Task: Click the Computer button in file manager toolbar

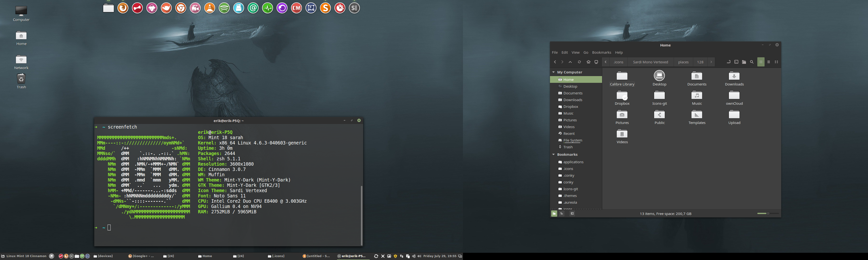Action: (x=596, y=62)
